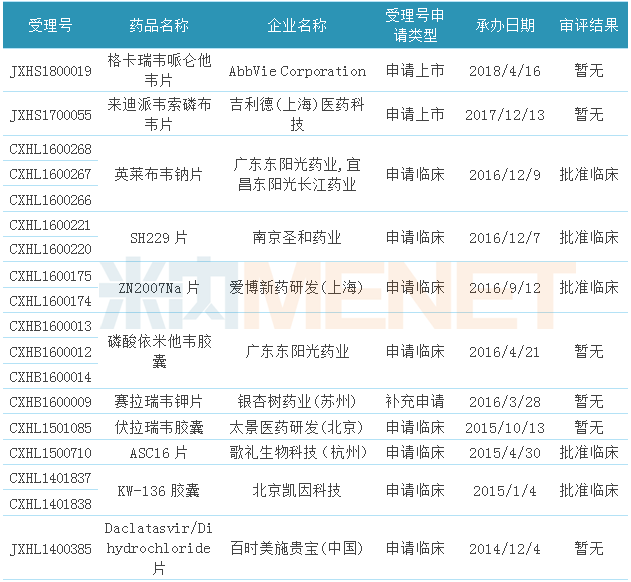The image size is (631, 582).
Task: Click the 企业名称 column header
Action: click(x=297, y=26)
